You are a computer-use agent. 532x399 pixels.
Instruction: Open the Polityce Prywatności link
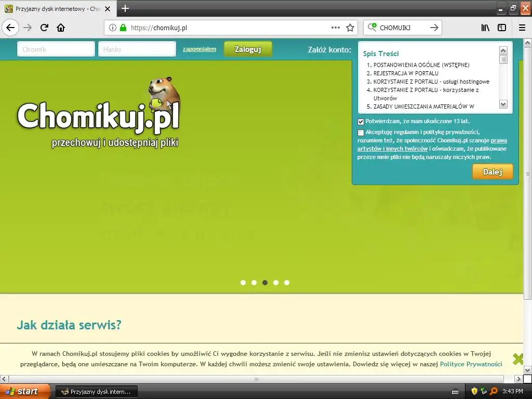[471, 364]
